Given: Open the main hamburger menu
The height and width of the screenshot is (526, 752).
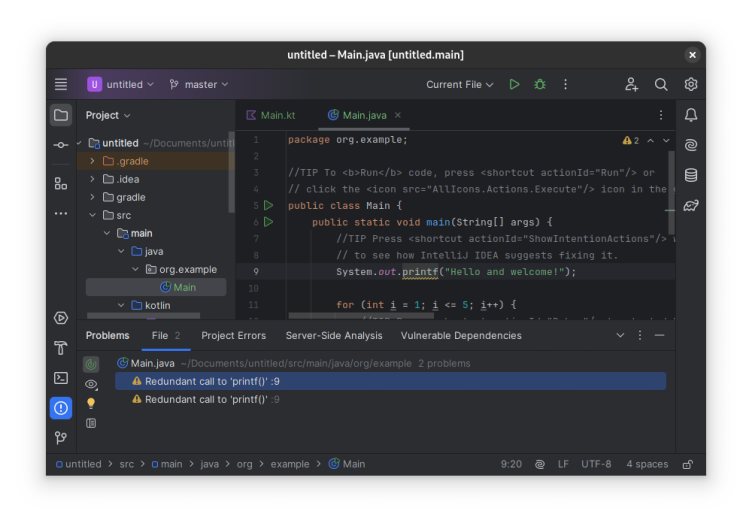Looking at the screenshot, I should pos(61,84).
